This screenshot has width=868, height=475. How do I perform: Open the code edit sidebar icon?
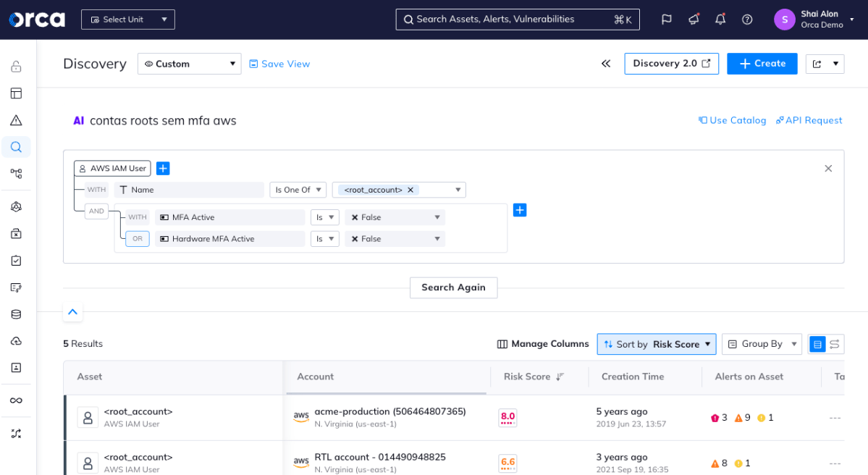pos(16,287)
